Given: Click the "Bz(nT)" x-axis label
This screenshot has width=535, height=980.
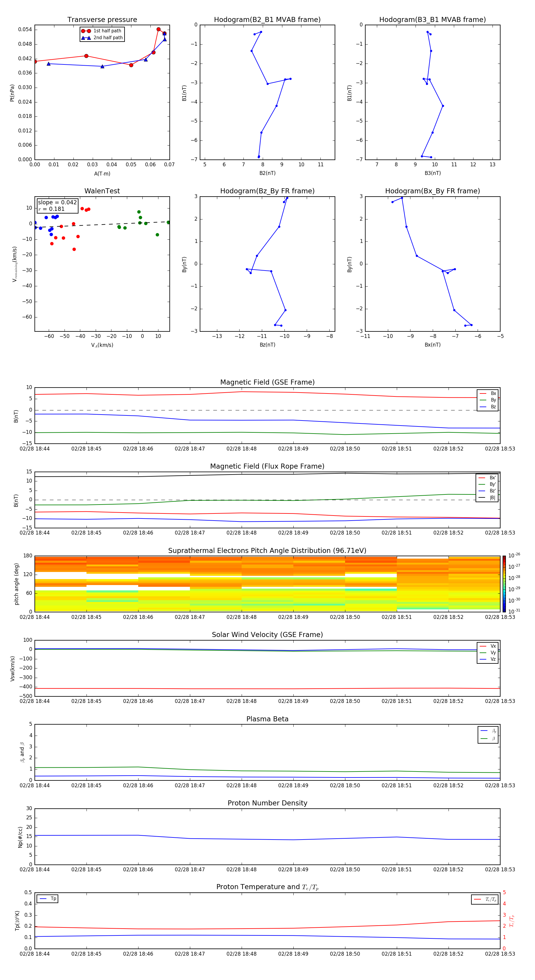Looking at the screenshot, I should tap(267, 345).
